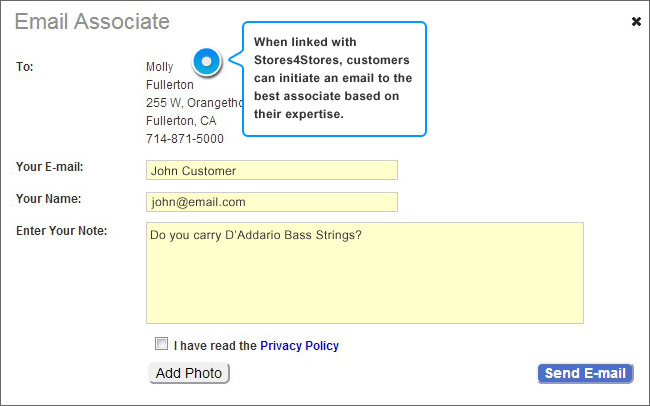
Task: Select the phone number 714-871-5000
Action: pos(185,139)
